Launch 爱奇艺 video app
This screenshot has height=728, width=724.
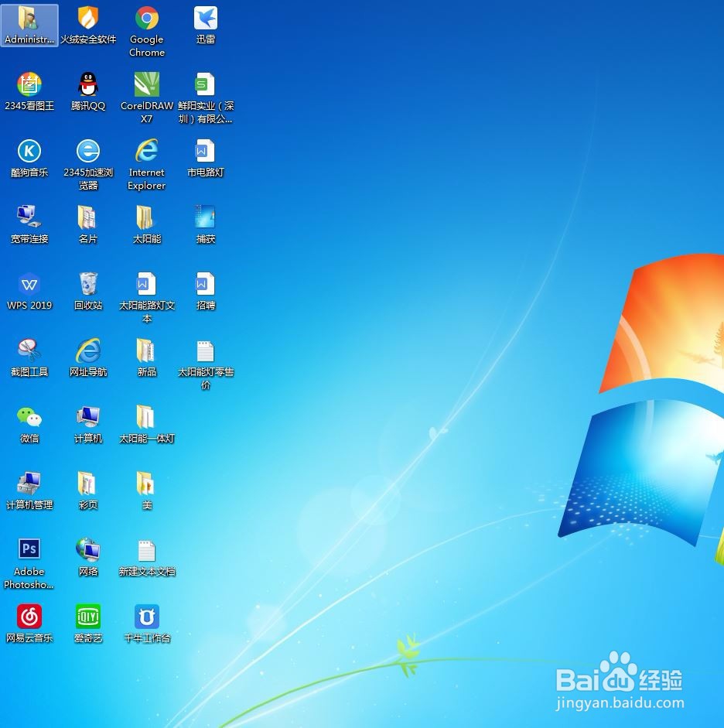coord(88,623)
